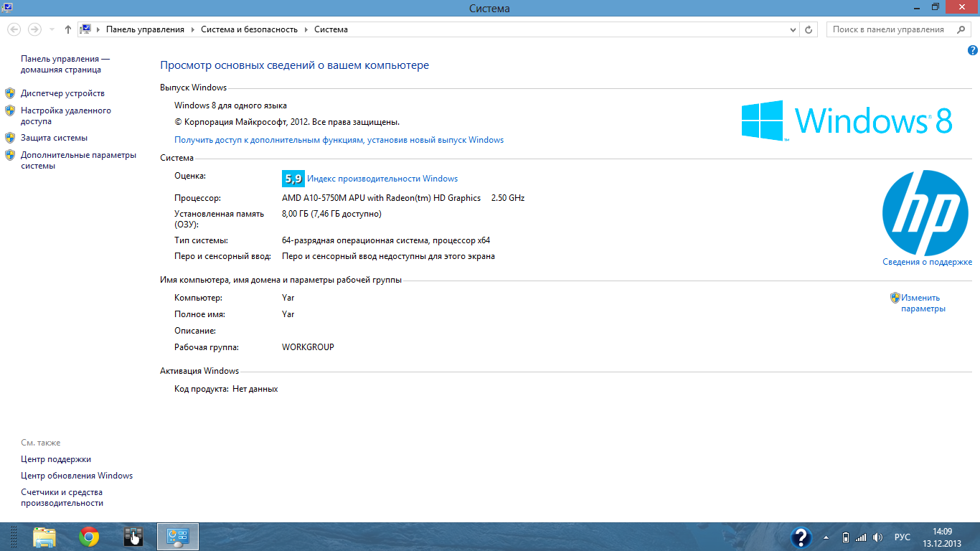Open 'Счетчики и средства производительности' link
980x551 pixels.
(x=62, y=498)
